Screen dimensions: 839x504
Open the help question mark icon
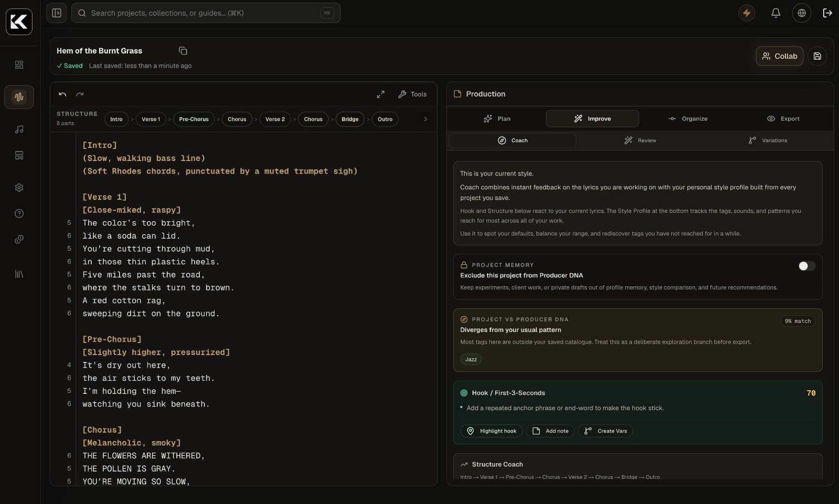click(19, 213)
